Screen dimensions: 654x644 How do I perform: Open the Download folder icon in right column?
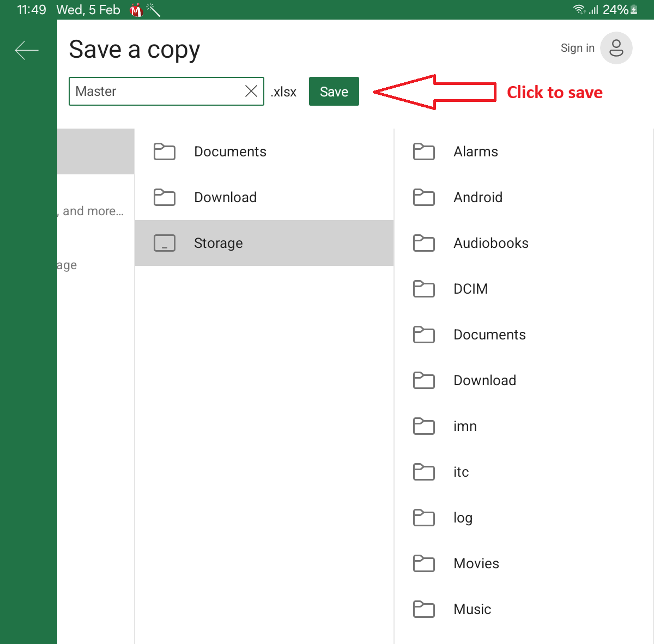424,380
